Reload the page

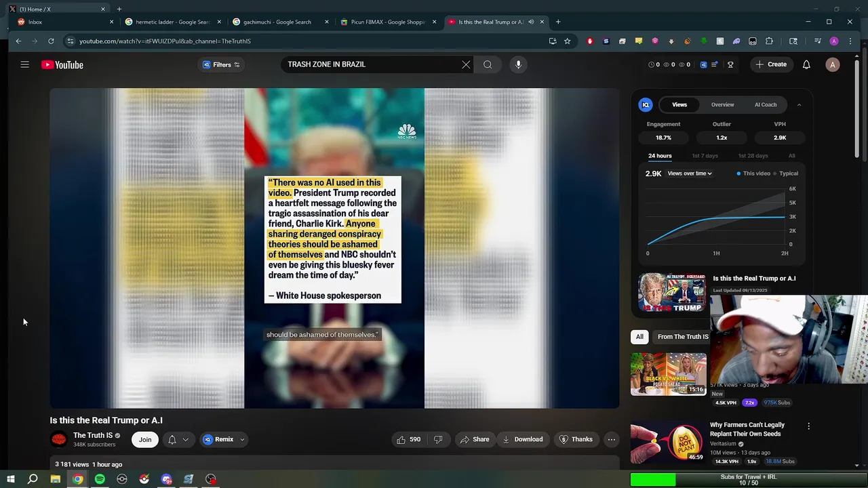(51, 41)
